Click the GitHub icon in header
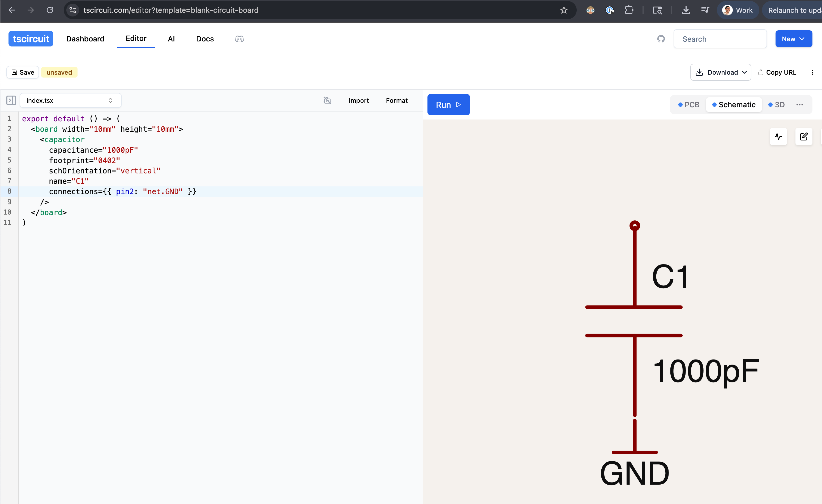This screenshot has width=822, height=504. (x=661, y=39)
